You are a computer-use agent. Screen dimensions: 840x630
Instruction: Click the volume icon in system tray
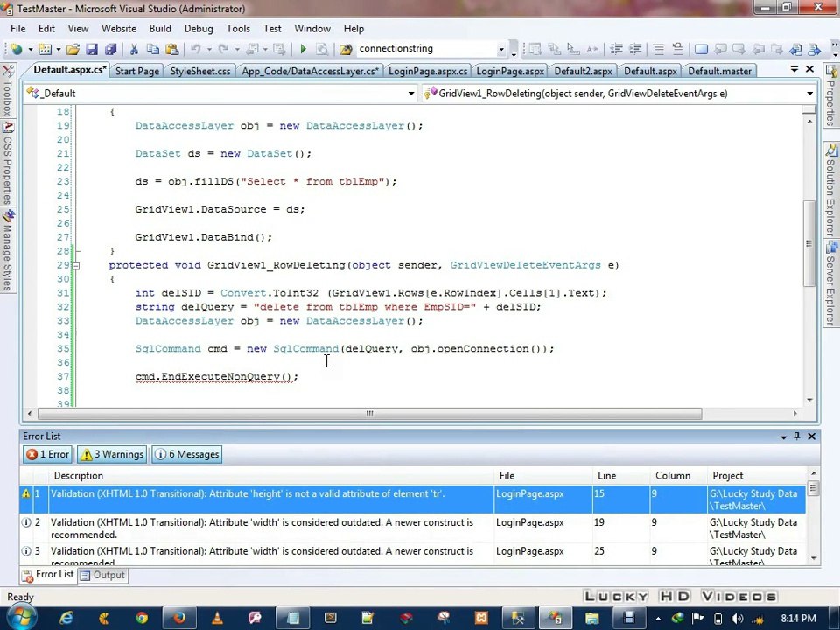[x=737, y=618]
